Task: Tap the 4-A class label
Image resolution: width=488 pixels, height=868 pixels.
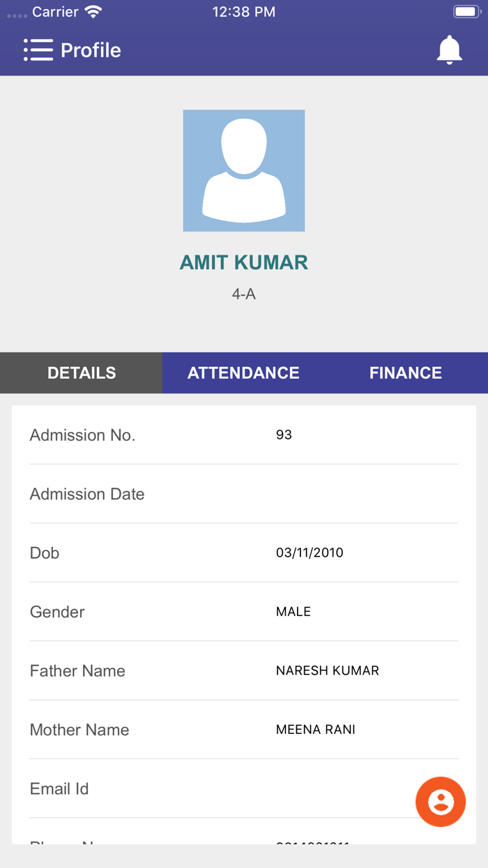Action: [244, 294]
